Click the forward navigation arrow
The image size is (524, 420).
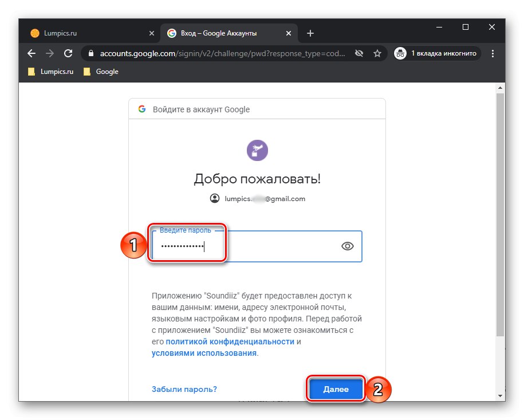pos(50,53)
